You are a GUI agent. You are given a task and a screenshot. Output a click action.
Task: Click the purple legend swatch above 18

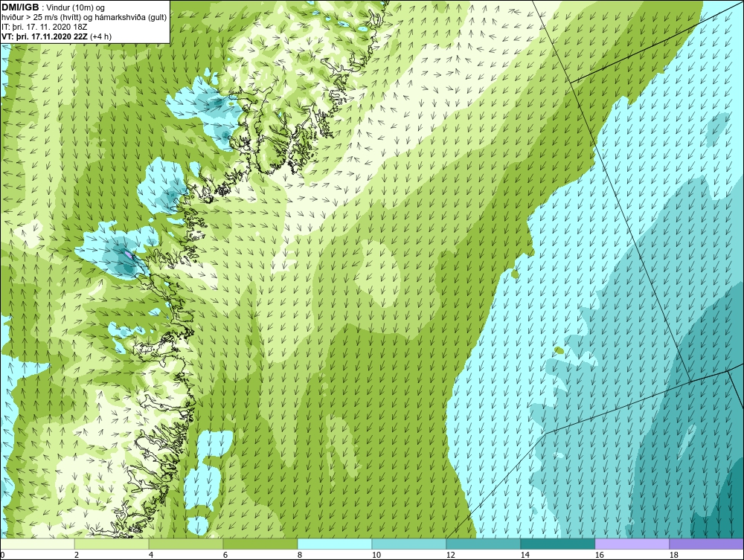[x=707, y=544]
